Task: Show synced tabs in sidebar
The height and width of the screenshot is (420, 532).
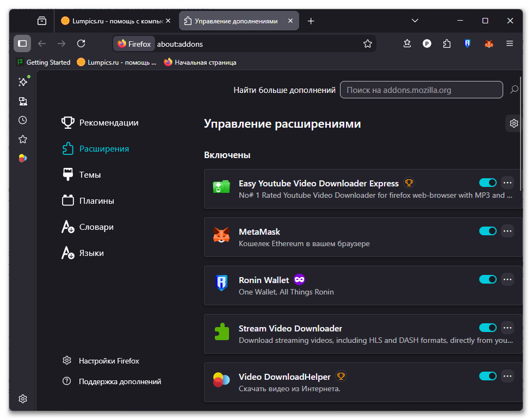Action: pyautogui.click(x=23, y=101)
